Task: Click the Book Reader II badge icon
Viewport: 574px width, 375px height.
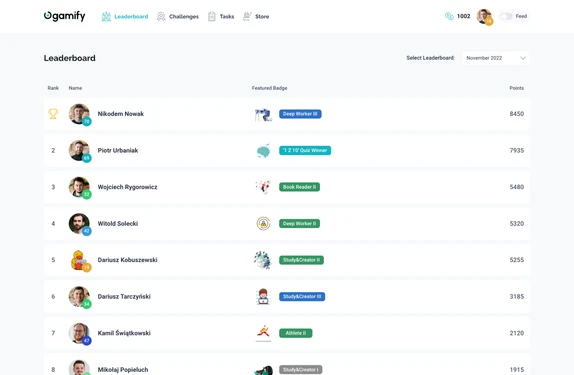Action: 263,187
